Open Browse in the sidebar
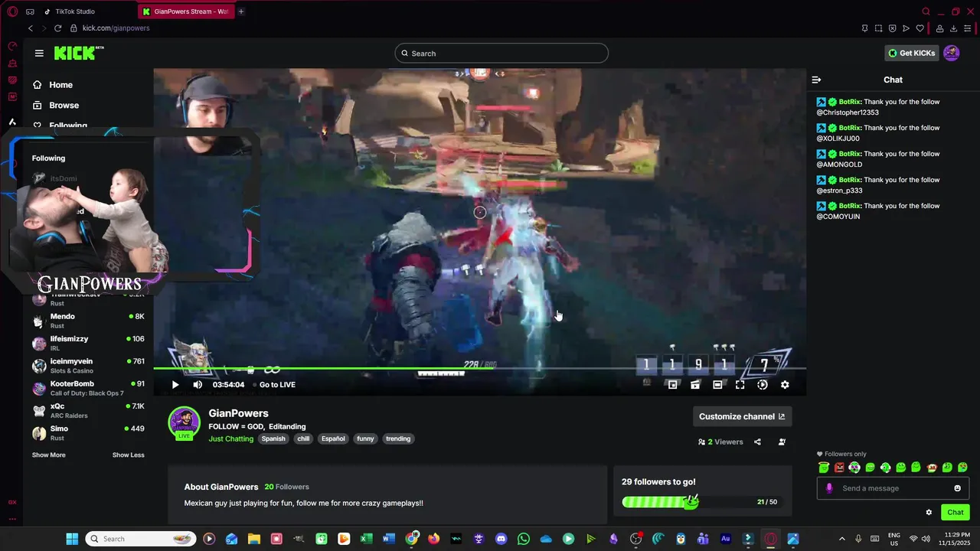The image size is (980, 551). pyautogui.click(x=55, y=106)
